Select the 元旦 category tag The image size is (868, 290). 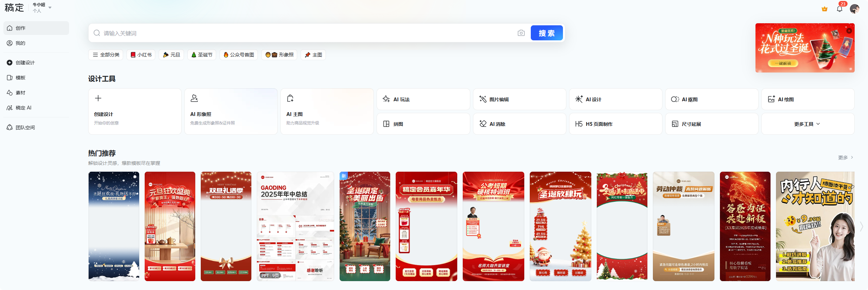point(171,55)
